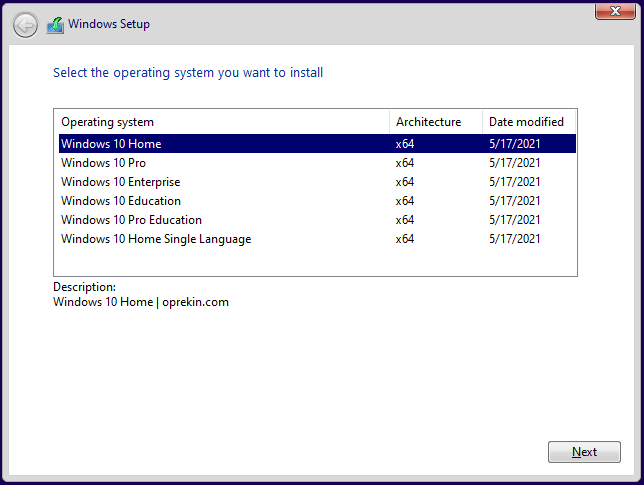Click the Windows Setup disc icon
This screenshot has height=485, width=644.
55,25
